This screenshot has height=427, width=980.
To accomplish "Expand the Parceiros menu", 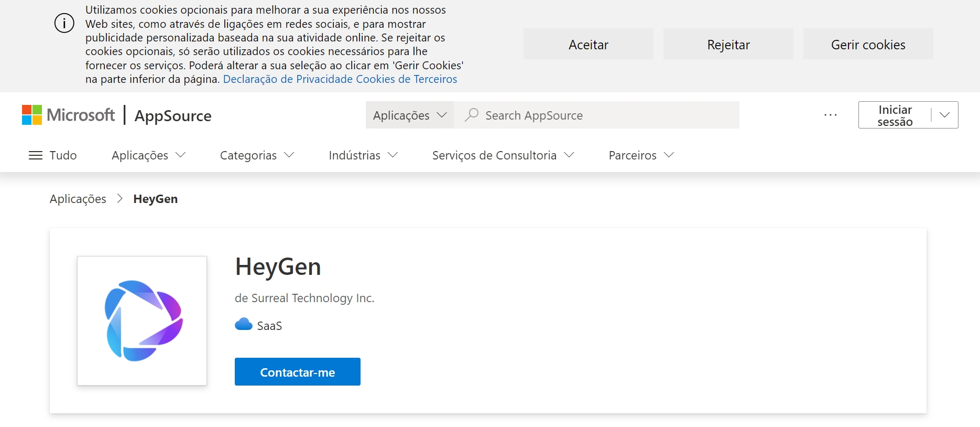I will point(641,155).
